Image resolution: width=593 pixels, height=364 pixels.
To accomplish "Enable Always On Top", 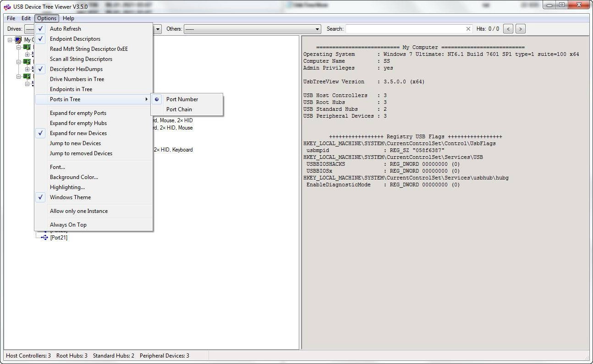I will click(x=93, y=225).
